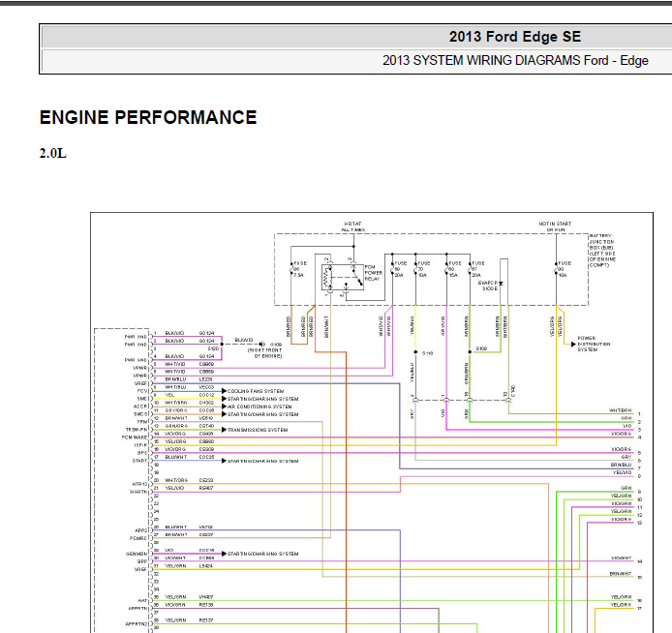Image resolution: width=672 pixels, height=633 pixels.
Task: Click the Air Conditioning System arrow
Action: pos(224,407)
